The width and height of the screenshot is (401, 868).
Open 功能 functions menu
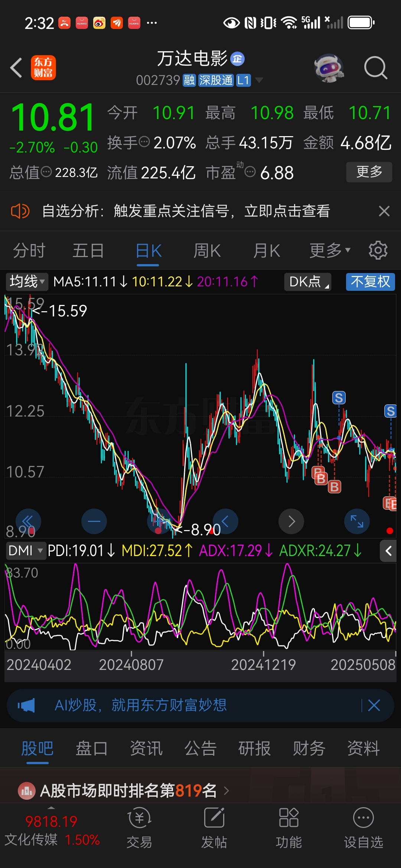pyautogui.click(x=289, y=828)
